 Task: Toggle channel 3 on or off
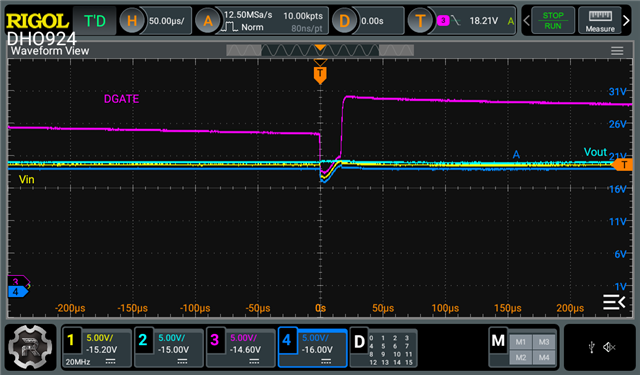[214, 339]
